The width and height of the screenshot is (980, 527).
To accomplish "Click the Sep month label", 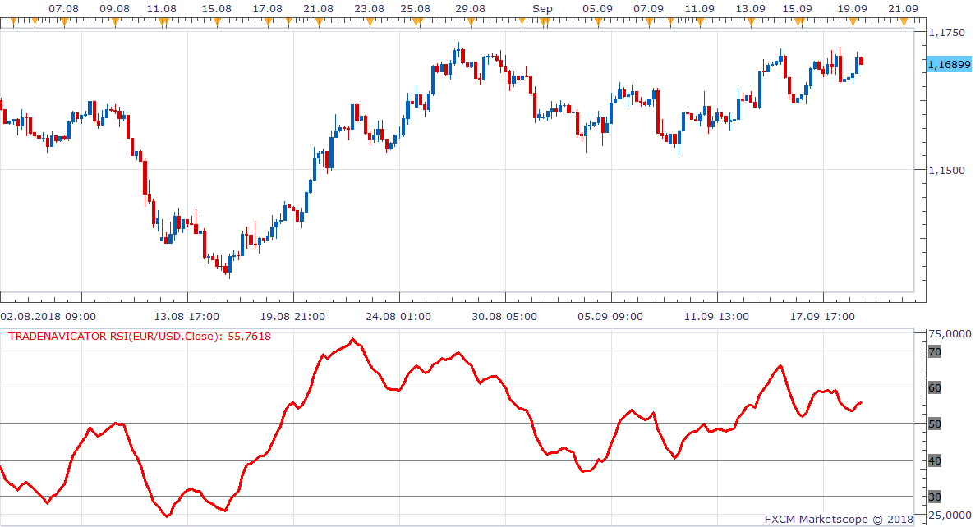I will pyautogui.click(x=542, y=9).
